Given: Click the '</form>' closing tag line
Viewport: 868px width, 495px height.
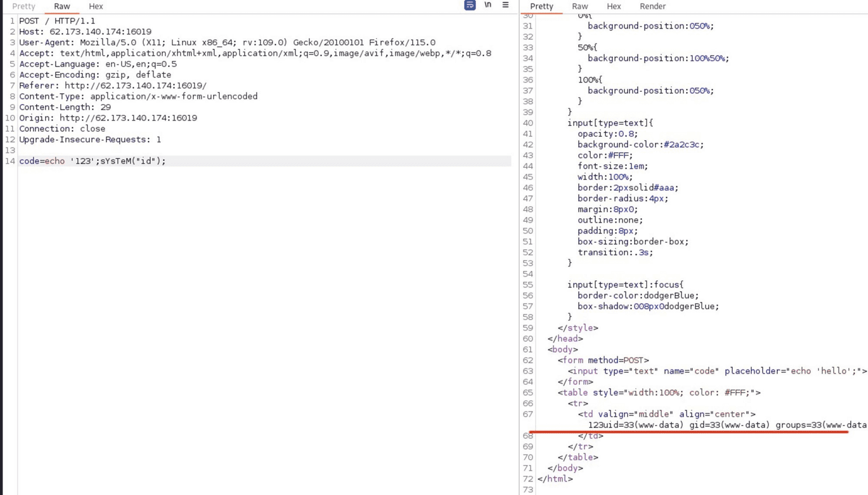Looking at the screenshot, I should click(576, 382).
